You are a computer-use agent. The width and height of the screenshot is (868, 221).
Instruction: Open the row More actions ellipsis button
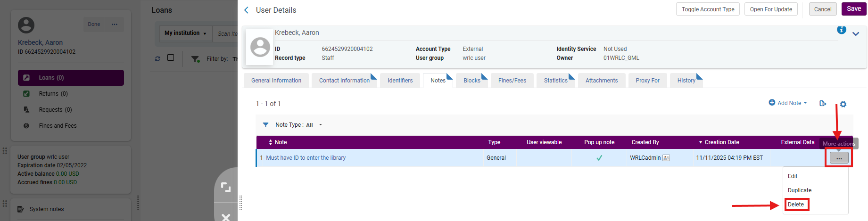click(839, 158)
